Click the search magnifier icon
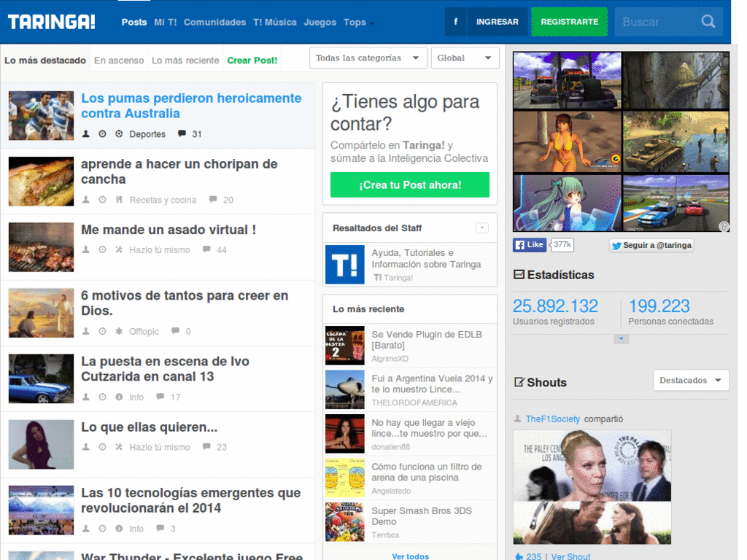 pyautogui.click(x=708, y=22)
